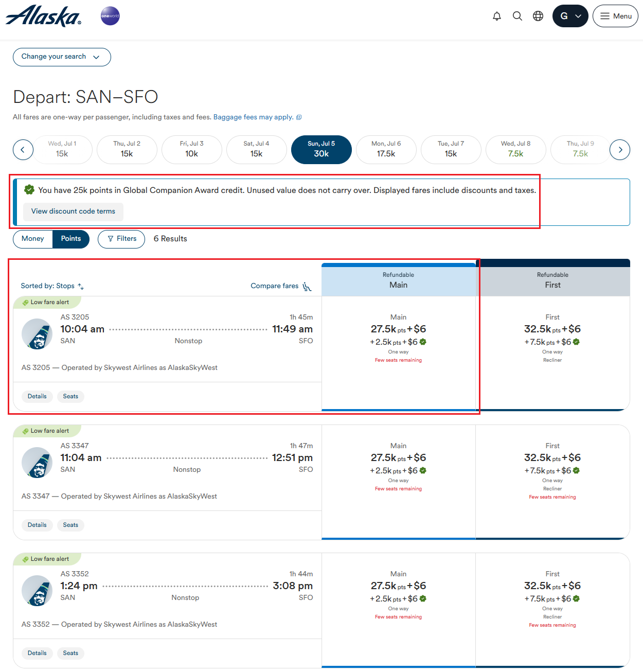This screenshot has width=643, height=672.
Task: Open the Filters button
Action: 121,239
